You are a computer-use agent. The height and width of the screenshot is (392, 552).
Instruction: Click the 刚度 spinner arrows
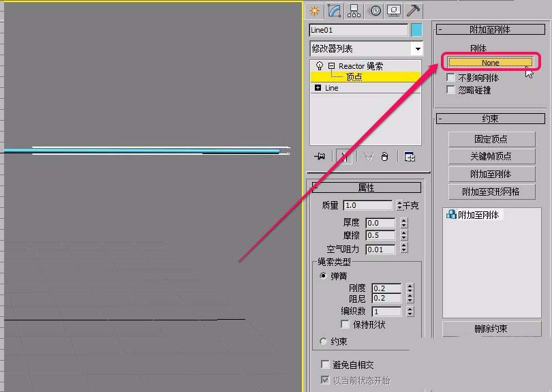[x=410, y=288]
